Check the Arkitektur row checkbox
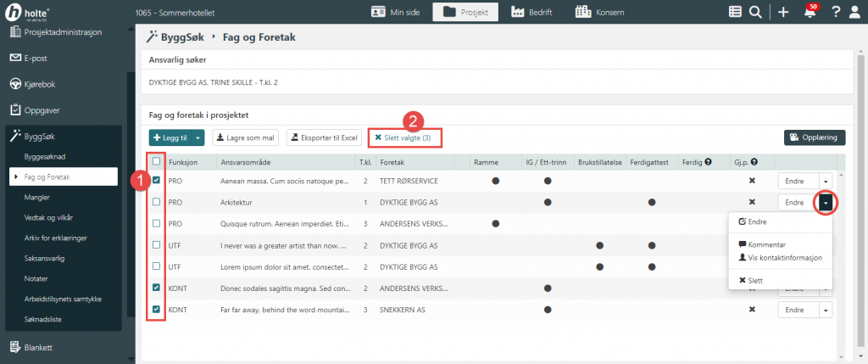Image resolution: width=868 pixels, height=364 pixels. 156,202
